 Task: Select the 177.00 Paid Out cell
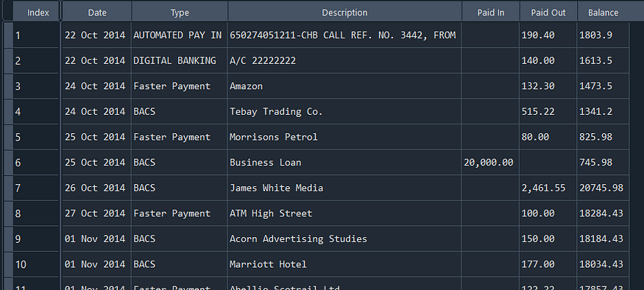click(x=548, y=264)
